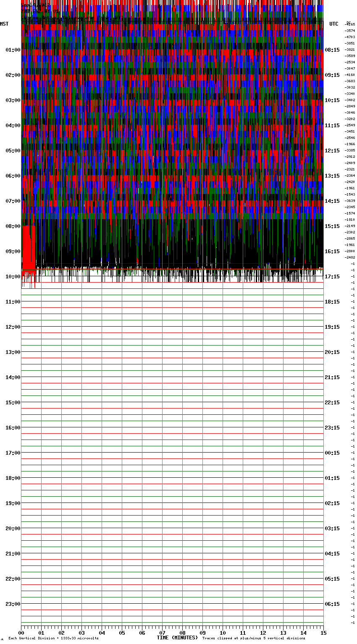Screen dimensions: 357x644
Task: Select the DC offset value -3402
Action: point(350,100)
